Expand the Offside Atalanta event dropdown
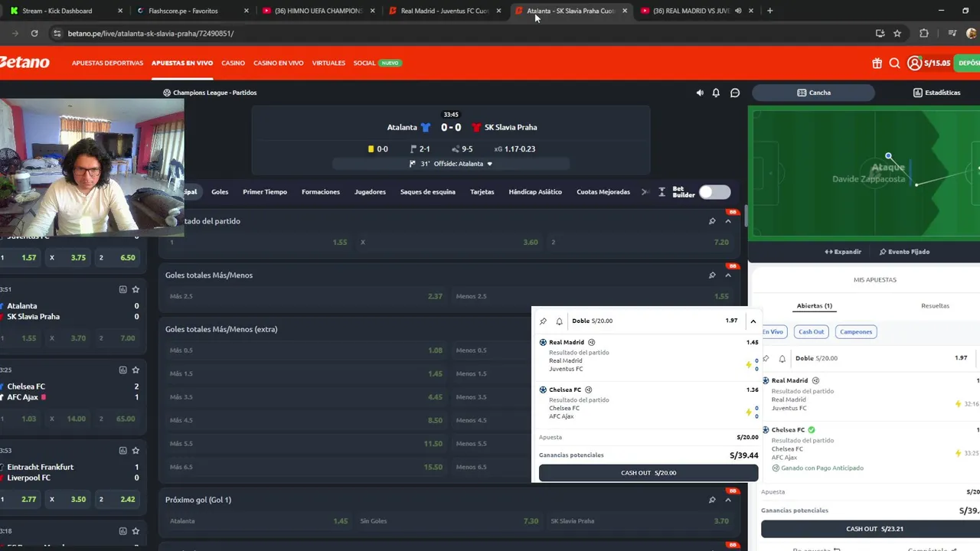 (489, 164)
